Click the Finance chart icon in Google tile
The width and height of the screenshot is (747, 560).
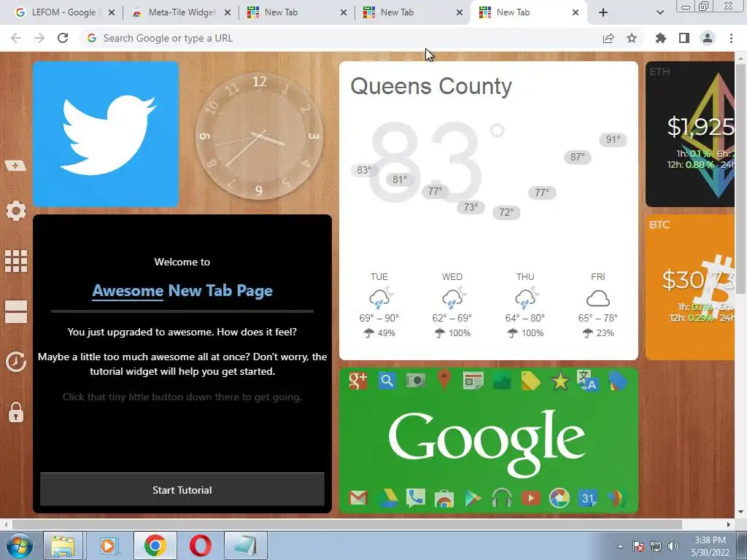[502, 381]
